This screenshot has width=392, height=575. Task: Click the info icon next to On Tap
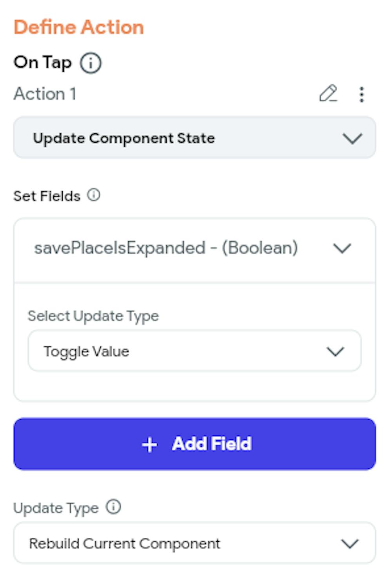tap(91, 63)
